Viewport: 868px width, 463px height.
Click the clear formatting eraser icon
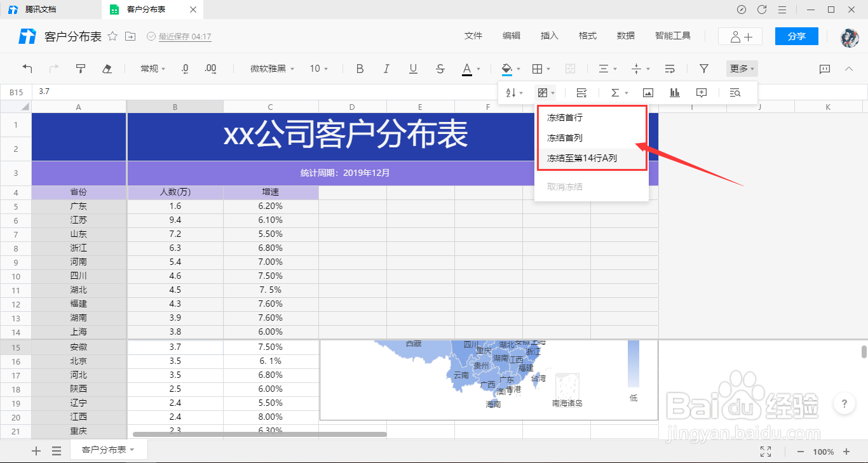click(106, 68)
